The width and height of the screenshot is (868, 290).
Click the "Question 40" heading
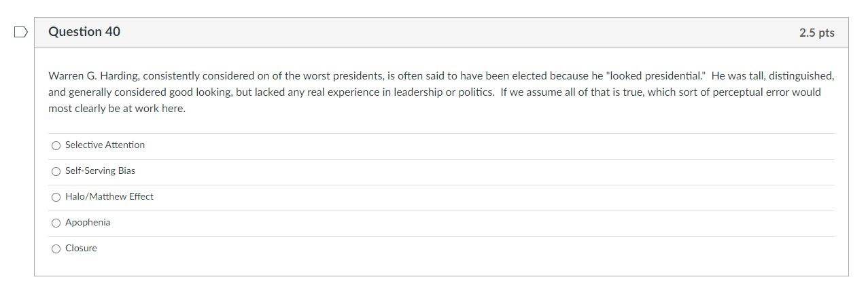[x=84, y=32]
